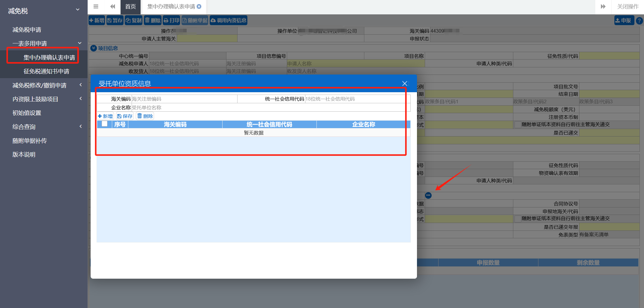644x308 pixels.
Task: Close the 受托单位资质信息 dialog
Action: [x=405, y=84]
